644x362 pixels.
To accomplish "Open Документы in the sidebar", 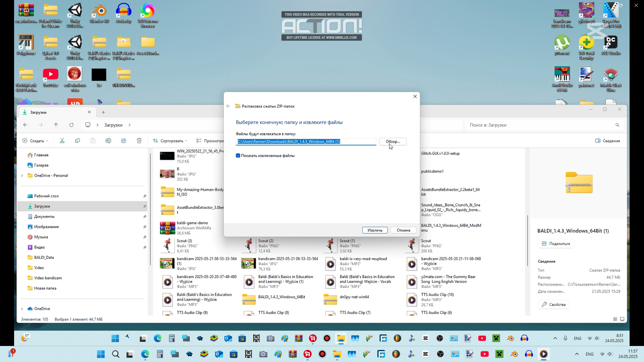I will (x=44, y=217).
